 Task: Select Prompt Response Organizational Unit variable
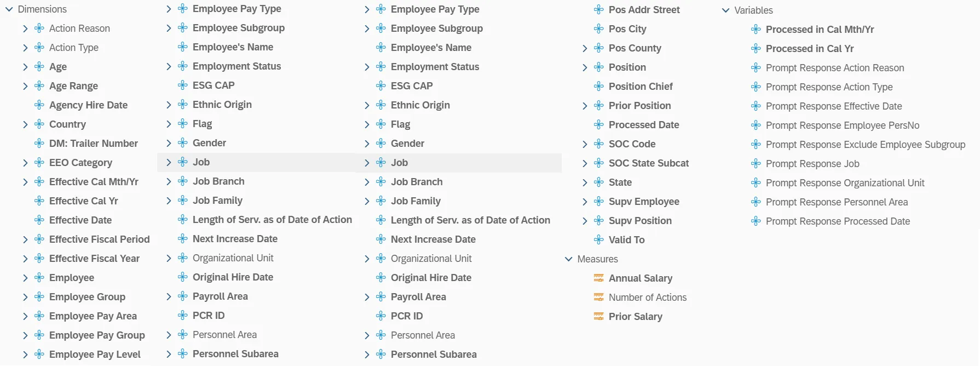coord(845,183)
